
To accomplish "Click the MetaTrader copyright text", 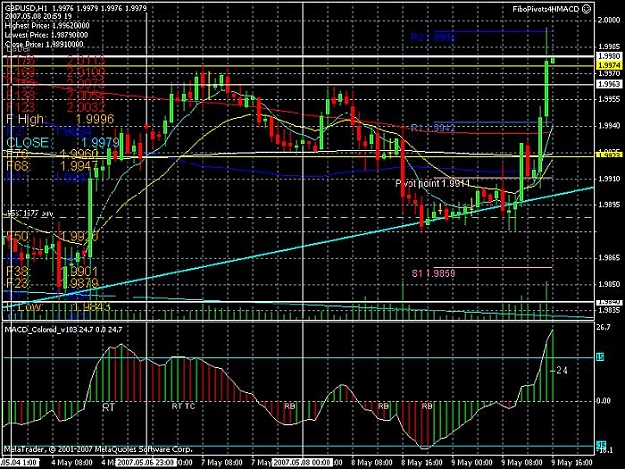I will click(x=98, y=449).
